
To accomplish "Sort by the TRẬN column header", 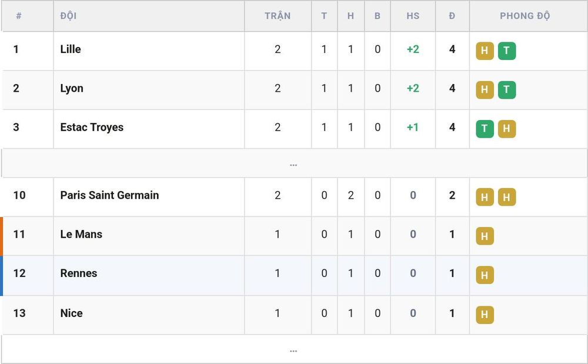I will 278,16.
